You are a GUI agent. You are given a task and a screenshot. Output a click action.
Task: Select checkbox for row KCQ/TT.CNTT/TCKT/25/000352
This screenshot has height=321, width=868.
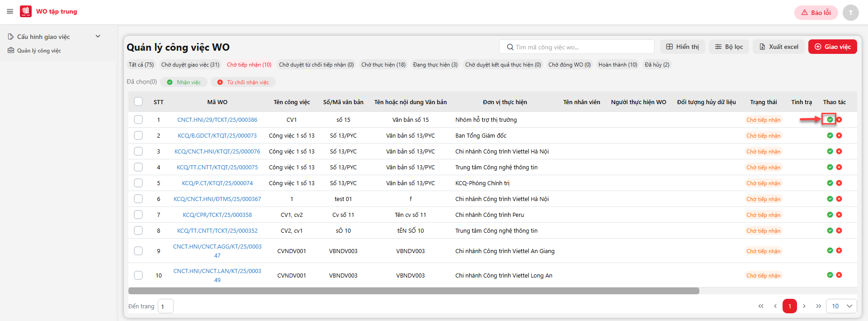[138, 230]
